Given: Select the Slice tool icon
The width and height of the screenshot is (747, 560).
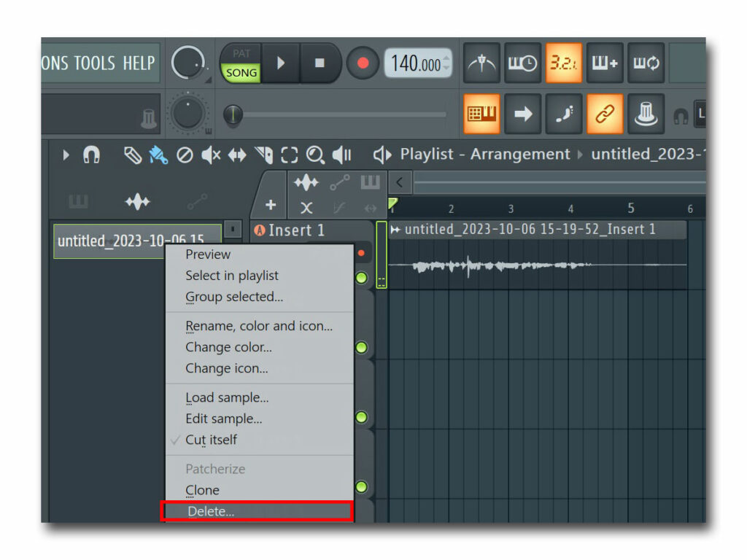Looking at the screenshot, I should pyautogui.click(x=263, y=155).
